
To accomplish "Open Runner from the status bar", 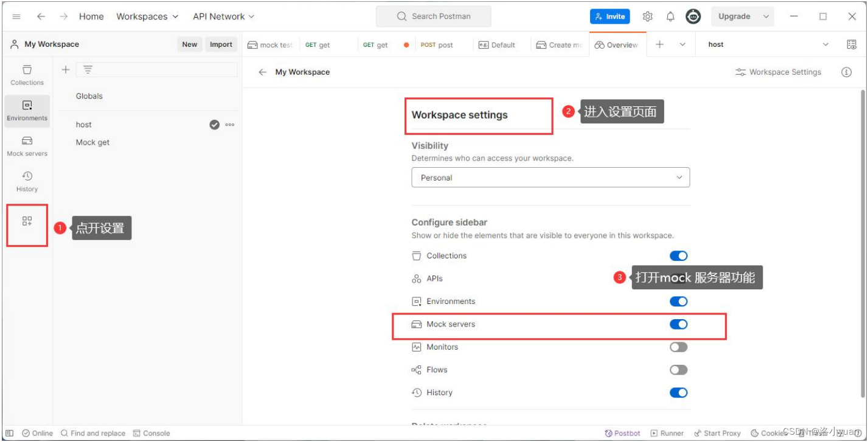I will click(x=667, y=433).
